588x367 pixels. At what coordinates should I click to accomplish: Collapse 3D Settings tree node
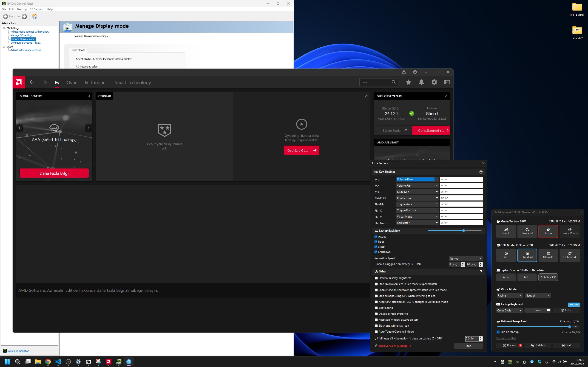4,28
